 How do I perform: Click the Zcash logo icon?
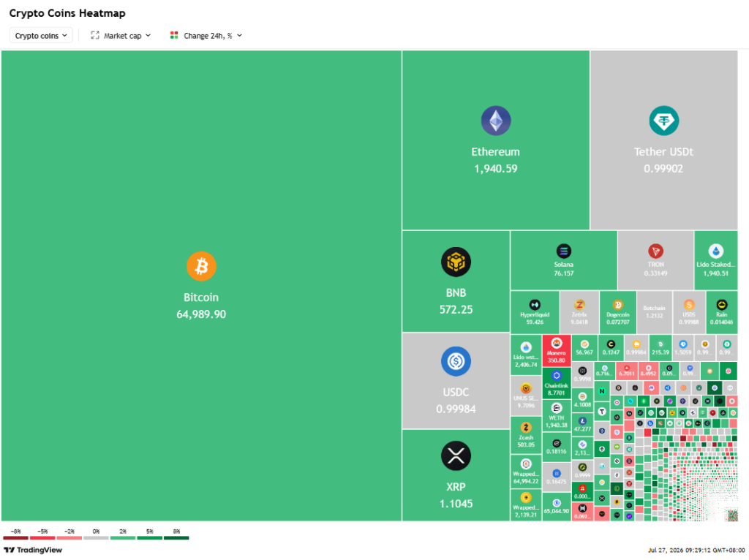click(x=525, y=427)
